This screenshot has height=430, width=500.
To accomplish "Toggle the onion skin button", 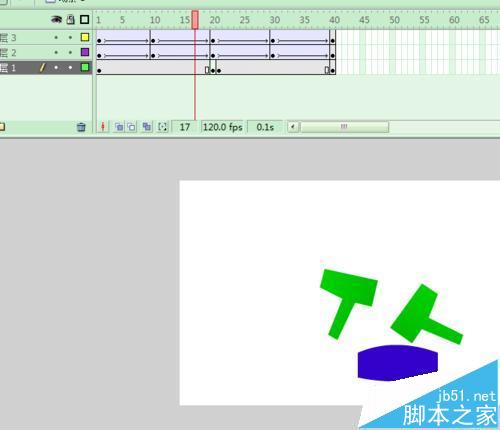I will tap(119, 127).
